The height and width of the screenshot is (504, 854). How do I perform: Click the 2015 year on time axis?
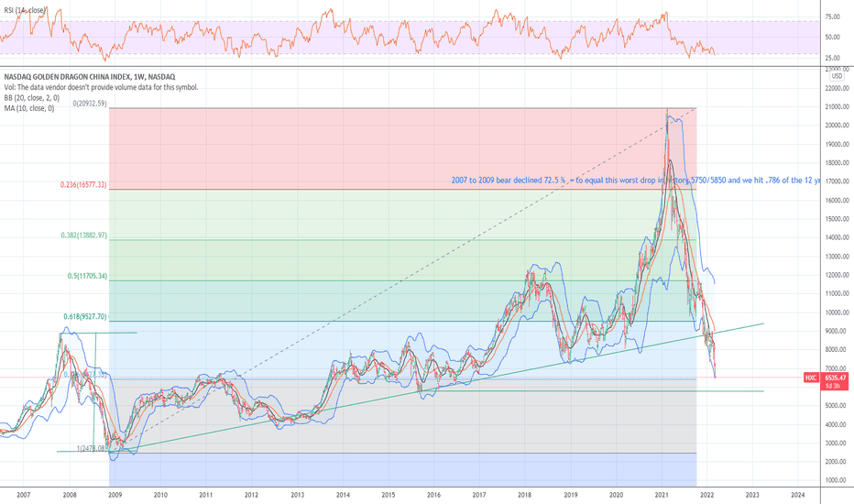click(389, 495)
